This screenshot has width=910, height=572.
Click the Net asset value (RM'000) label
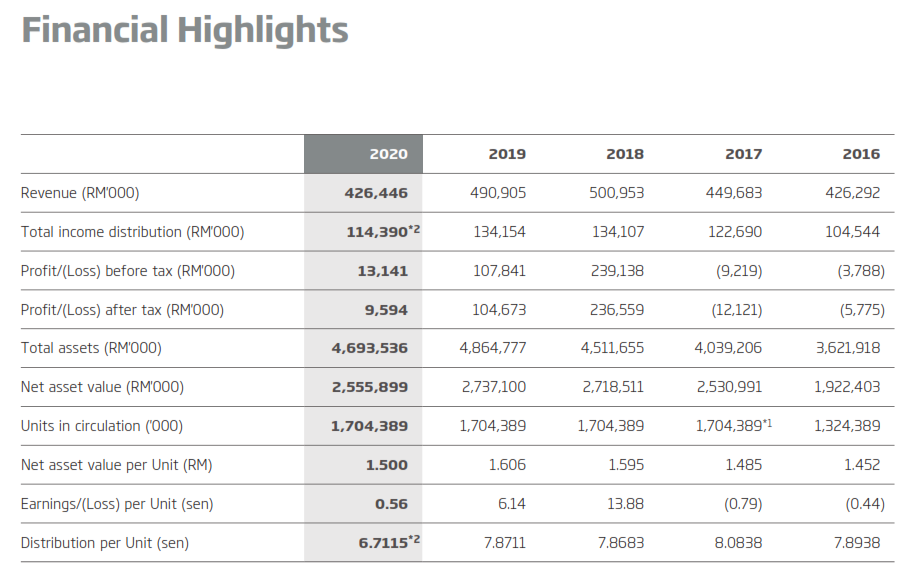102,387
